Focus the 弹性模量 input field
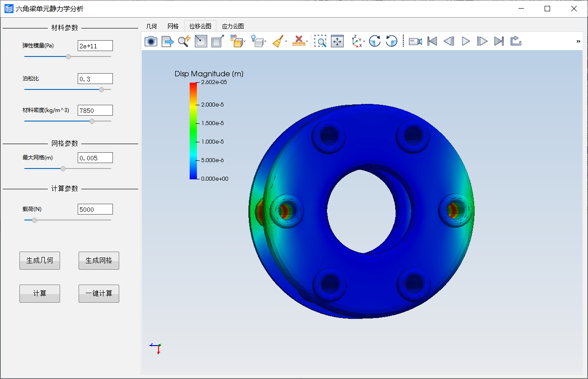The height and width of the screenshot is (379, 588). (95, 46)
